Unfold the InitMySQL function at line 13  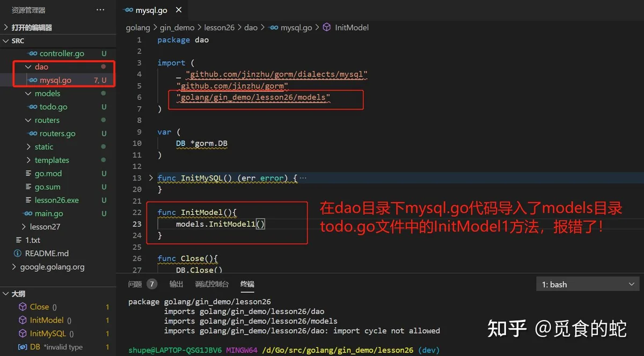pos(151,177)
